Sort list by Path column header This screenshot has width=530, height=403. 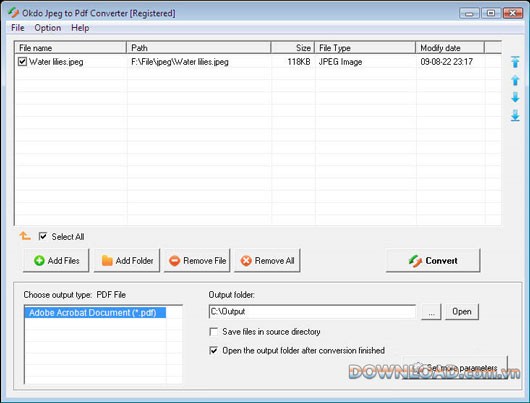click(198, 48)
